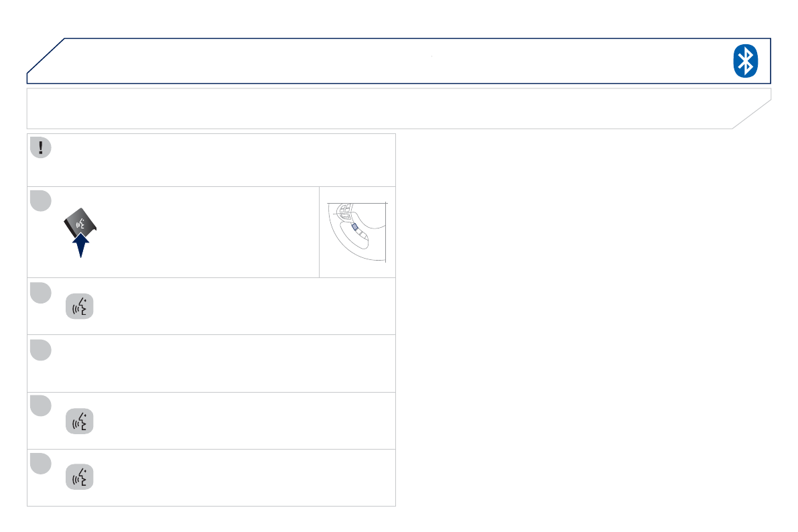Click the gray circle marker of step one
This screenshot has width=798, height=532.
pyautogui.click(x=40, y=201)
